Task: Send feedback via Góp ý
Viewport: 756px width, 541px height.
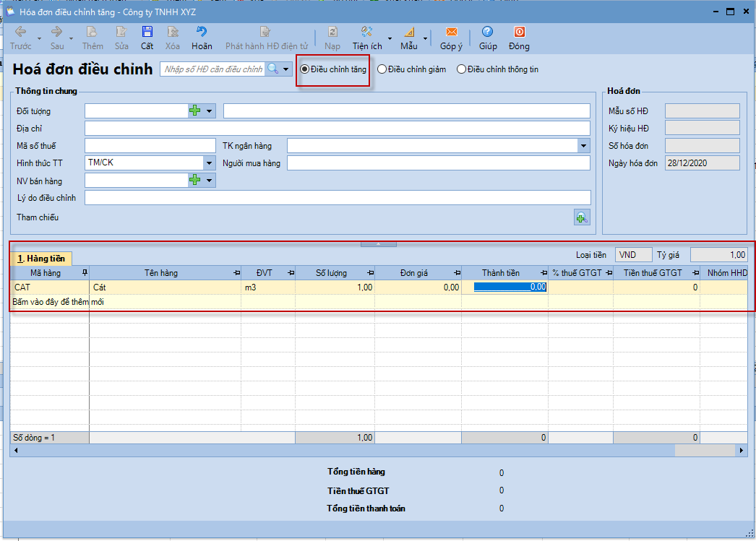Action: coord(451,38)
